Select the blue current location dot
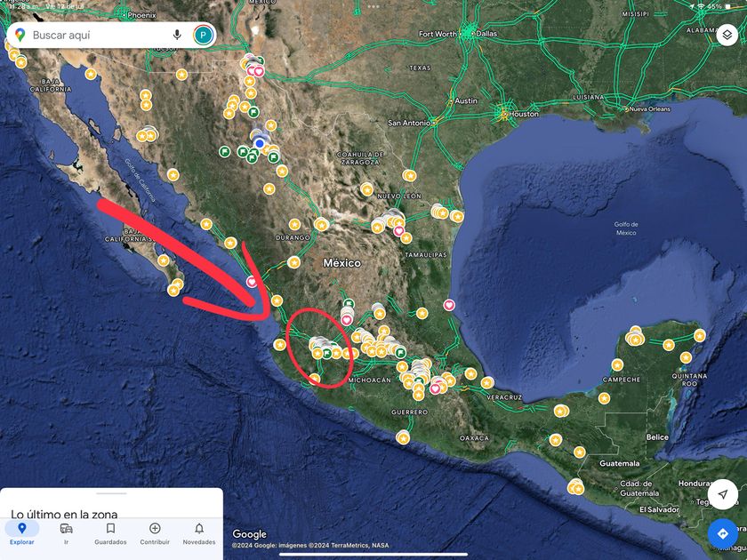 point(259,142)
